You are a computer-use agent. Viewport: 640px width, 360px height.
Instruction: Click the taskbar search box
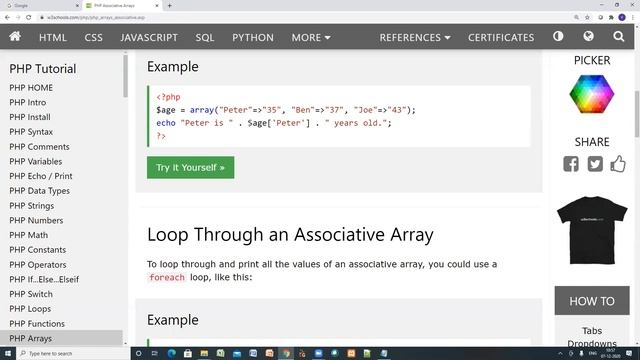pos(73,353)
